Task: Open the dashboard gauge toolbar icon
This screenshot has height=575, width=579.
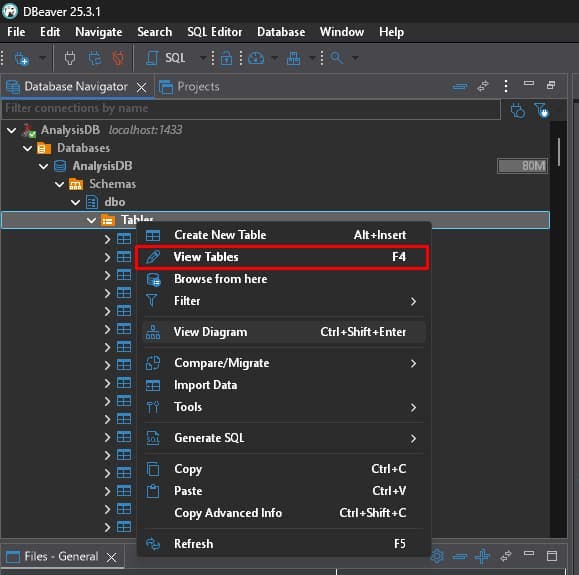Action: [x=256, y=58]
